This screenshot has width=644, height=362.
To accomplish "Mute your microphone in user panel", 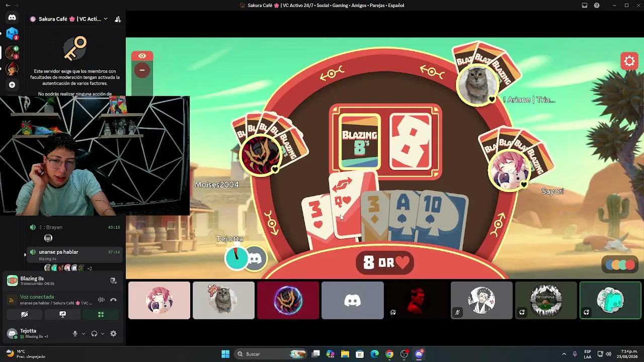I will [x=75, y=333].
